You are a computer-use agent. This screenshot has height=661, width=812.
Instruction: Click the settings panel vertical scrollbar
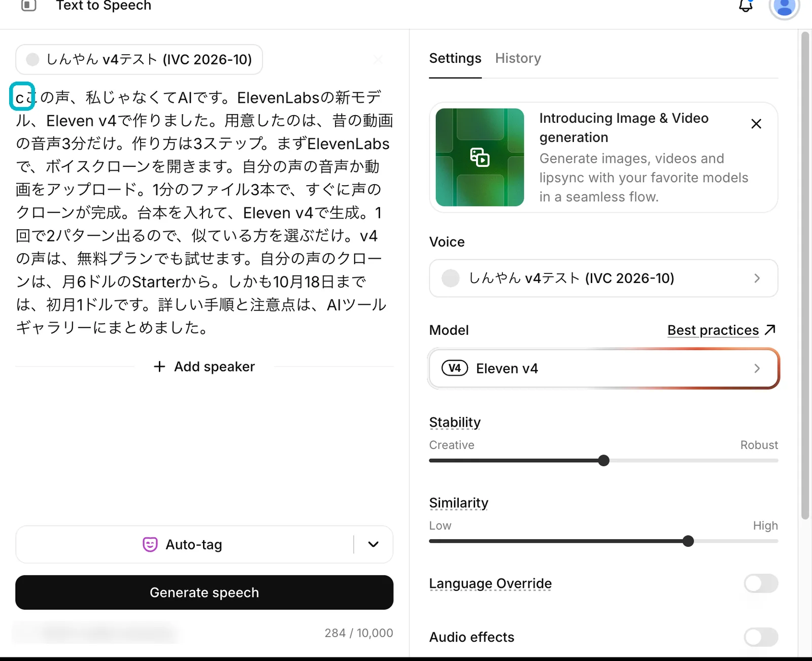[x=805, y=275]
